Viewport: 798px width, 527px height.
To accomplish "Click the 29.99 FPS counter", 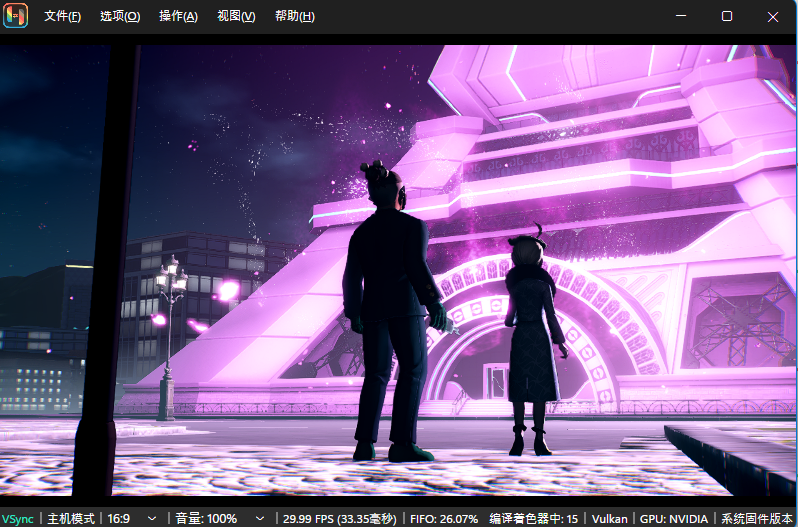I will (x=339, y=518).
